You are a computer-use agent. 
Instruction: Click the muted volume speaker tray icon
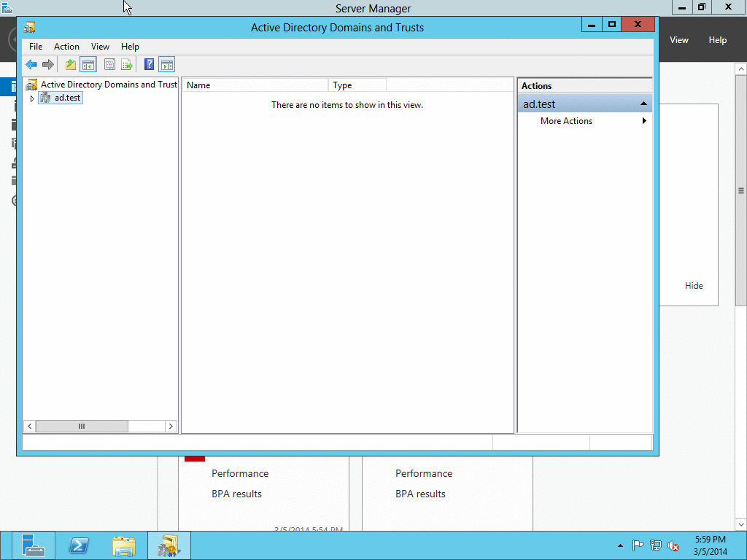click(x=673, y=545)
